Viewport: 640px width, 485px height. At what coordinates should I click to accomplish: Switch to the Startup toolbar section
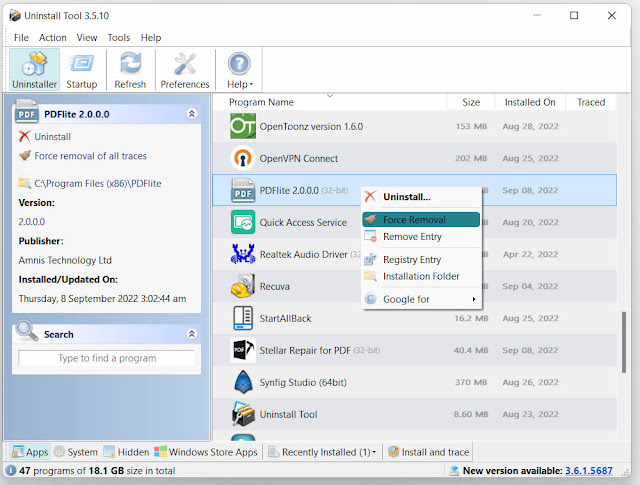(x=82, y=69)
